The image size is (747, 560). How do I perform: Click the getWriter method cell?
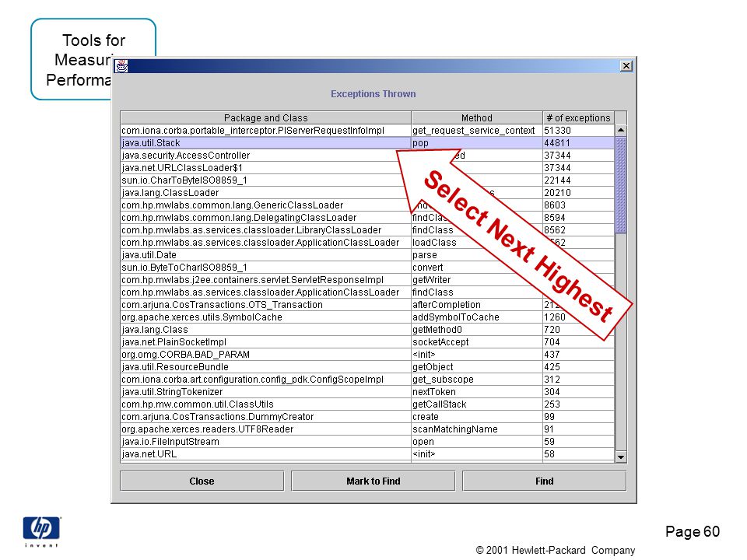tap(477, 279)
